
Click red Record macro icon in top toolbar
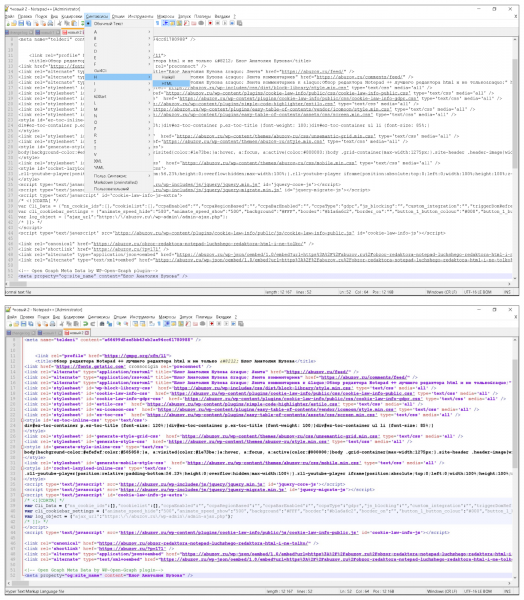point(211,23)
